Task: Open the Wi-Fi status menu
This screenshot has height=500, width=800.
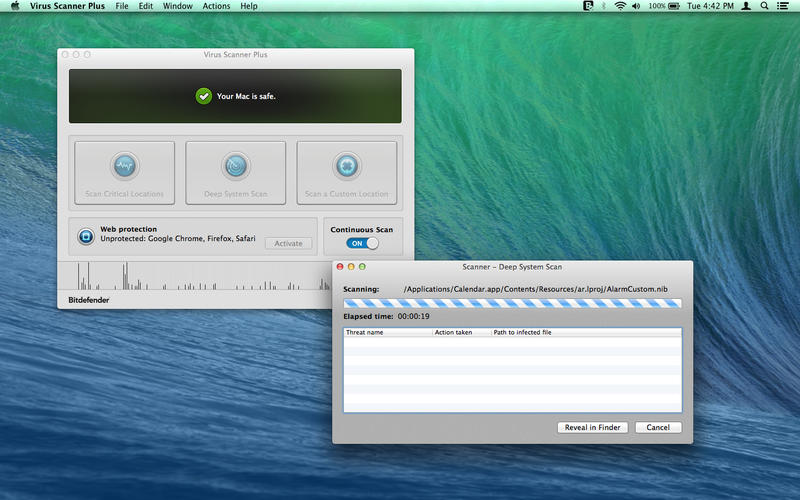Action: click(620, 6)
